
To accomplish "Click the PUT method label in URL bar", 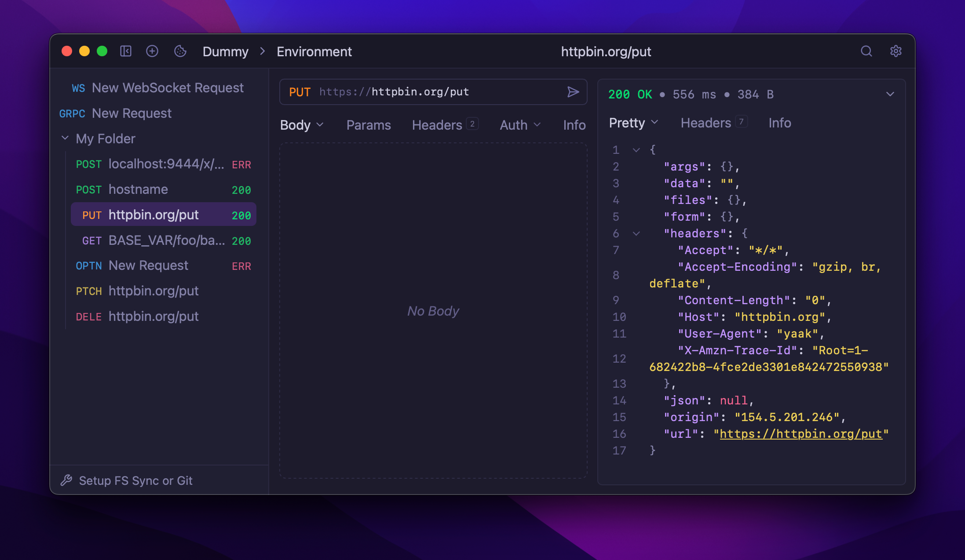I will pyautogui.click(x=300, y=92).
